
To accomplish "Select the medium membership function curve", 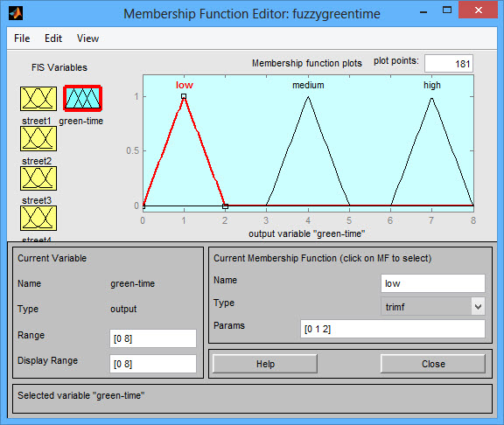I will (308, 151).
